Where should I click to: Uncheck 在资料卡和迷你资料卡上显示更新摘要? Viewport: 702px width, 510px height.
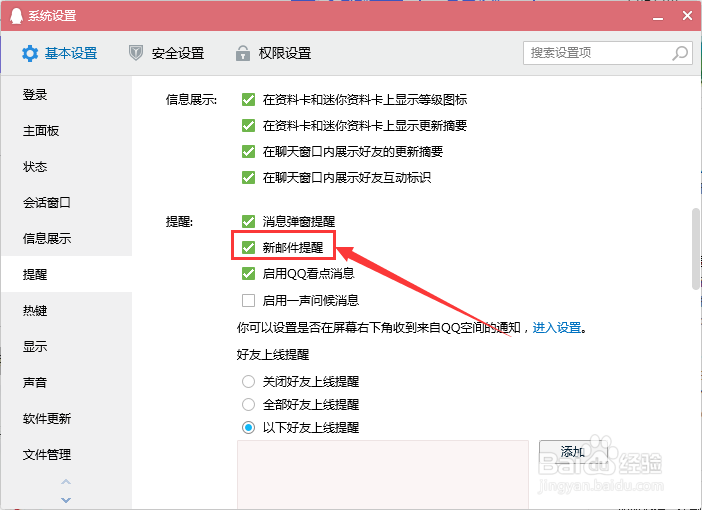click(x=248, y=125)
